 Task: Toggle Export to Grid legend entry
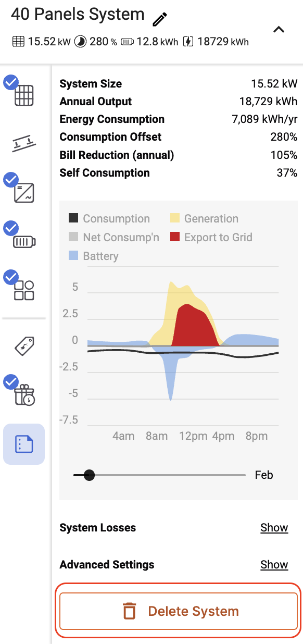coord(211,238)
